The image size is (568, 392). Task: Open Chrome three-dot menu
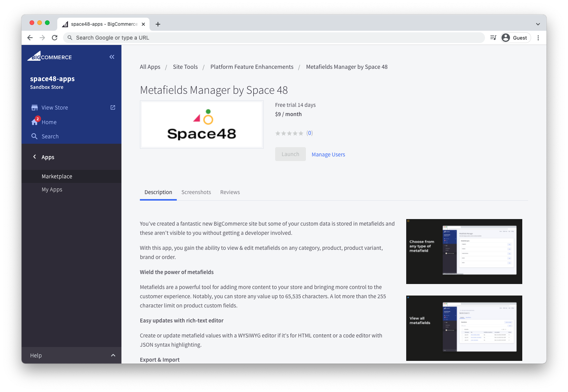tap(538, 38)
